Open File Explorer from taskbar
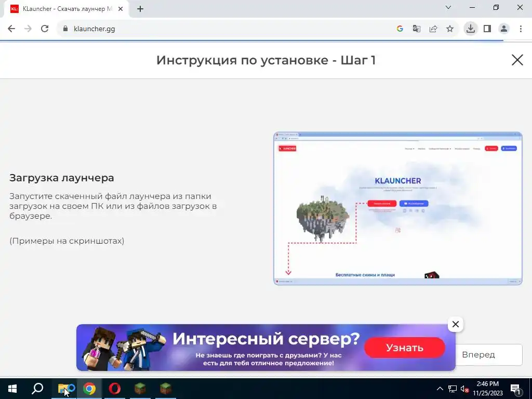This screenshot has height=399, width=532. 64,389
